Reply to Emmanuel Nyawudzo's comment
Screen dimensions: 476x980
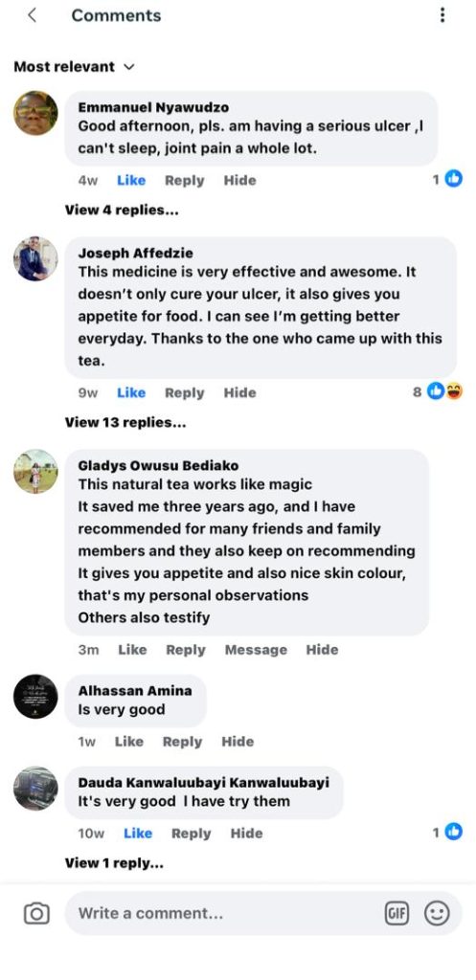[185, 180]
